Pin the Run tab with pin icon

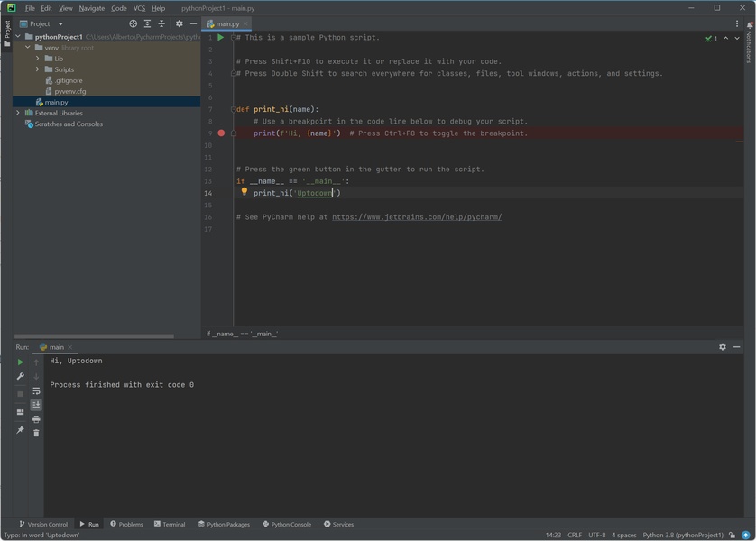[x=21, y=430]
